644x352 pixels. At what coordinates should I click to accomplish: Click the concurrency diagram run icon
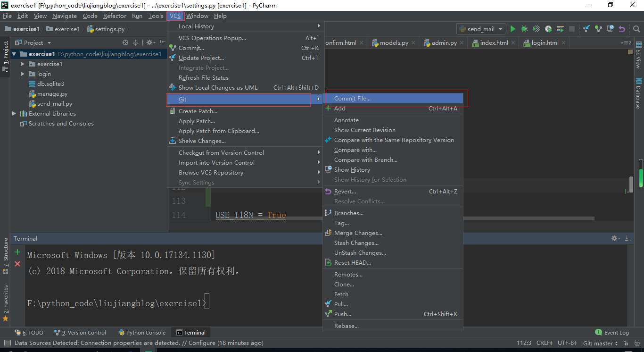point(560,29)
